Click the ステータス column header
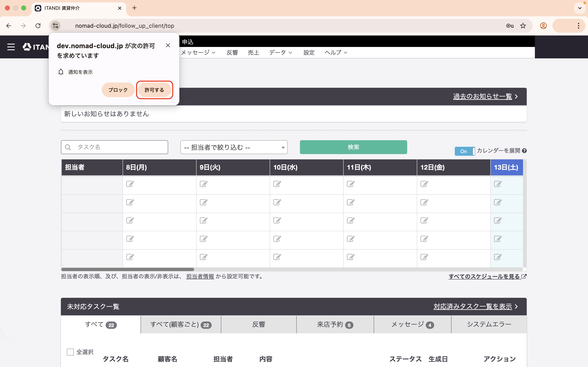The height and width of the screenshot is (367, 588). pyautogui.click(x=405, y=359)
